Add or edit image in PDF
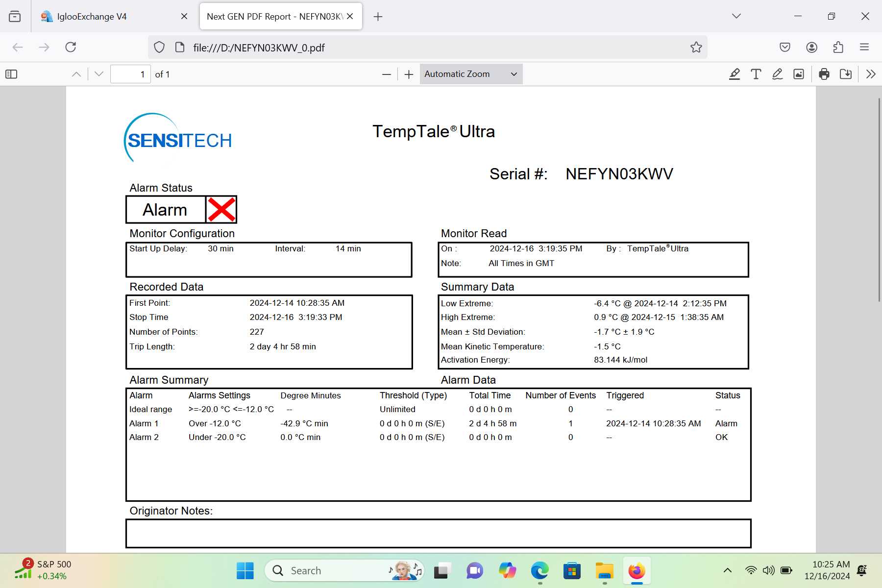882x588 pixels. [799, 74]
